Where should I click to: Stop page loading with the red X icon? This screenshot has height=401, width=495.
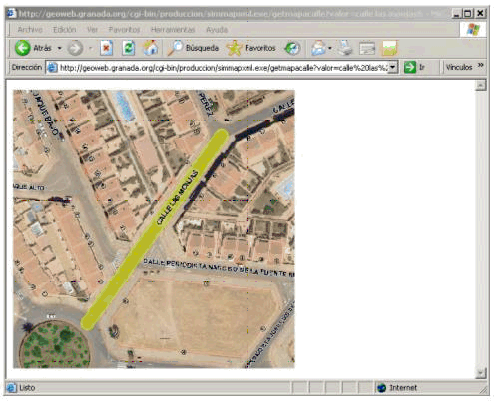(106, 48)
